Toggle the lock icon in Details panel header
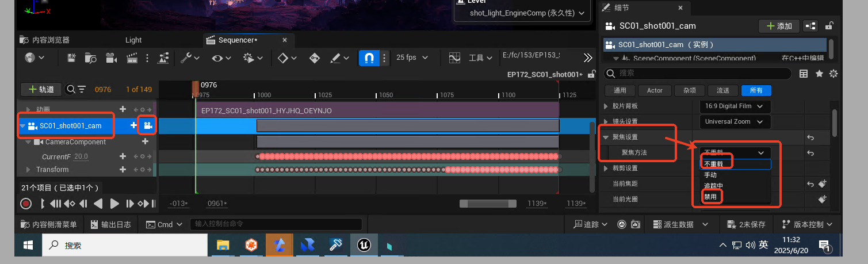Screen dimensions: 868x264 point(829,26)
